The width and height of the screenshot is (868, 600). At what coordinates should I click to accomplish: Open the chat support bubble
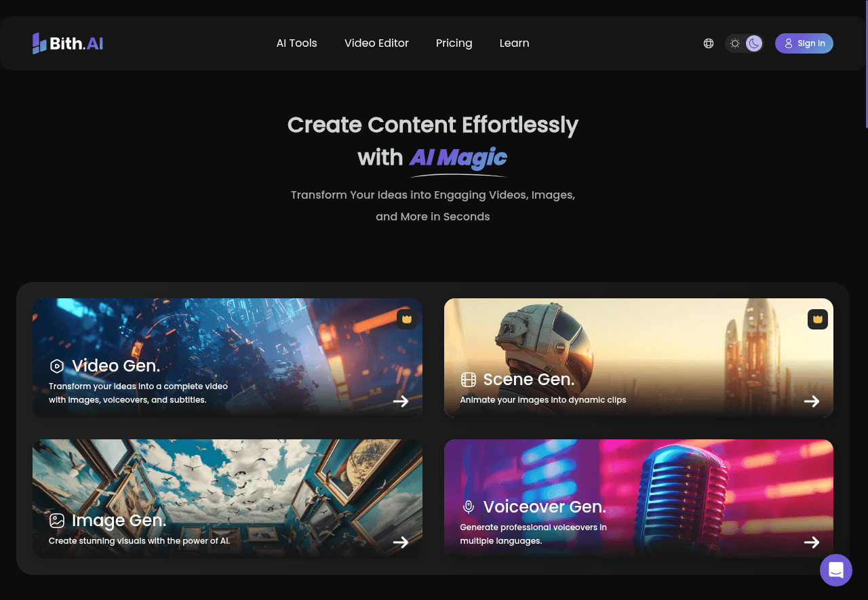click(836, 569)
